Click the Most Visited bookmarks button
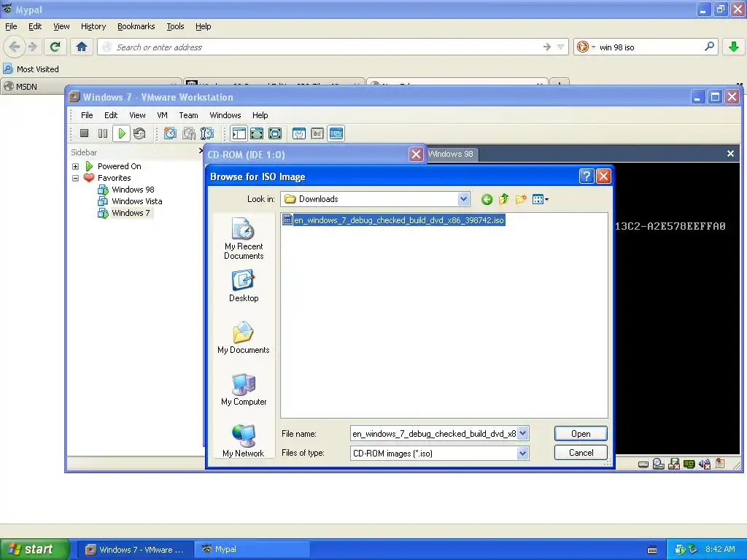Screen dimensions: 747x560 click(31, 69)
